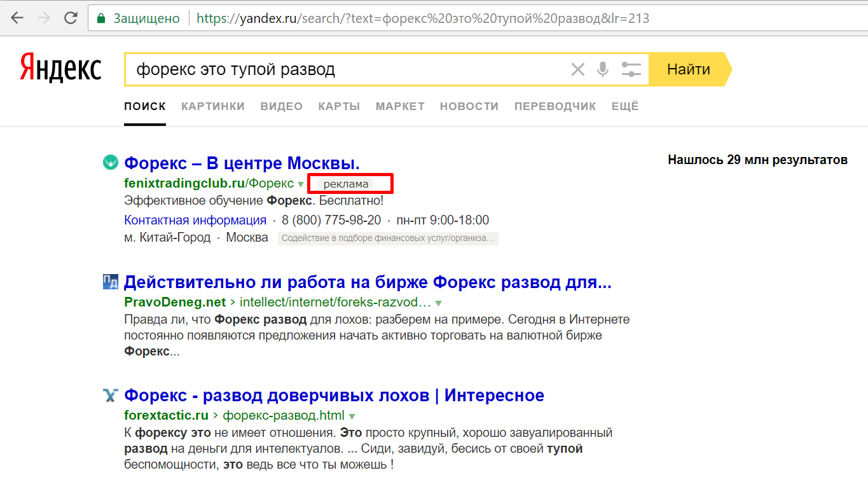868x496 pixels.
Task: Expand dropdown arrow next to fenixtradingclub.ru/Форекс
Action: (x=301, y=184)
